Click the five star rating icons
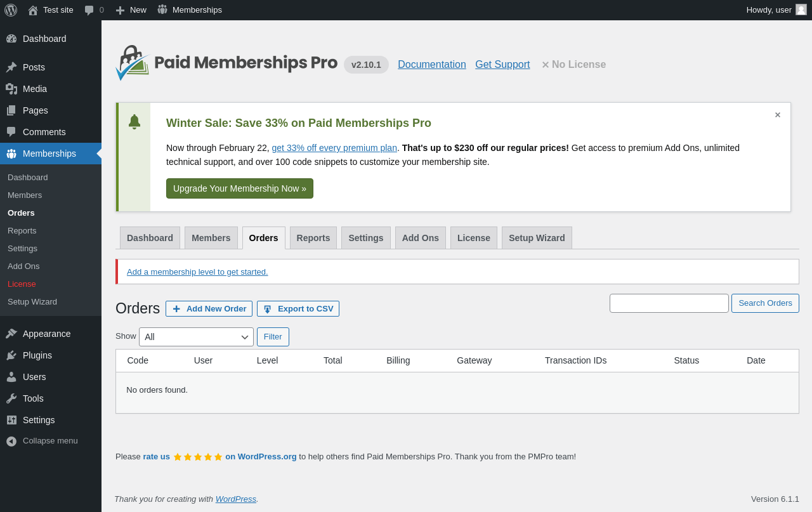 tap(198, 457)
